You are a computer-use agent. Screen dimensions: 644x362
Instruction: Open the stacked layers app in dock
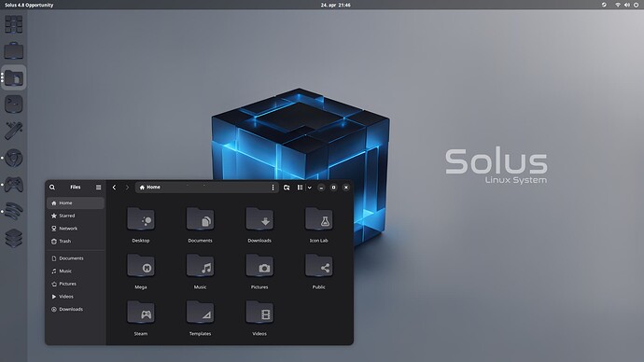14,238
